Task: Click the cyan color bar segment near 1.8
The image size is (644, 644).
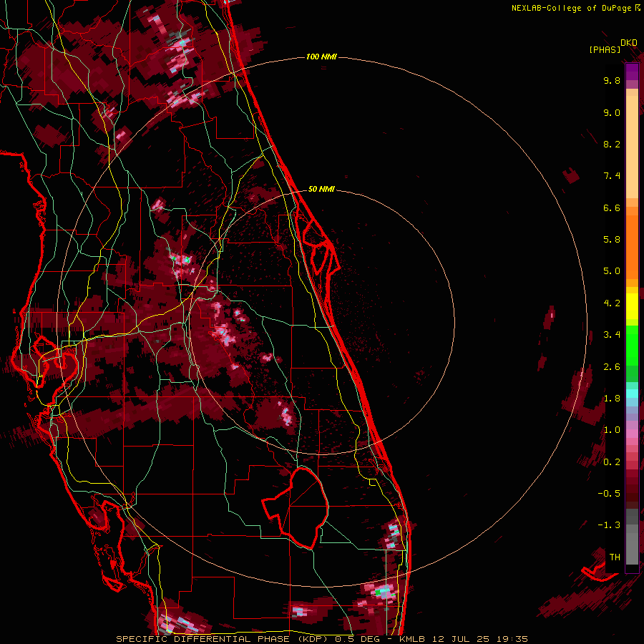Action: [632, 394]
